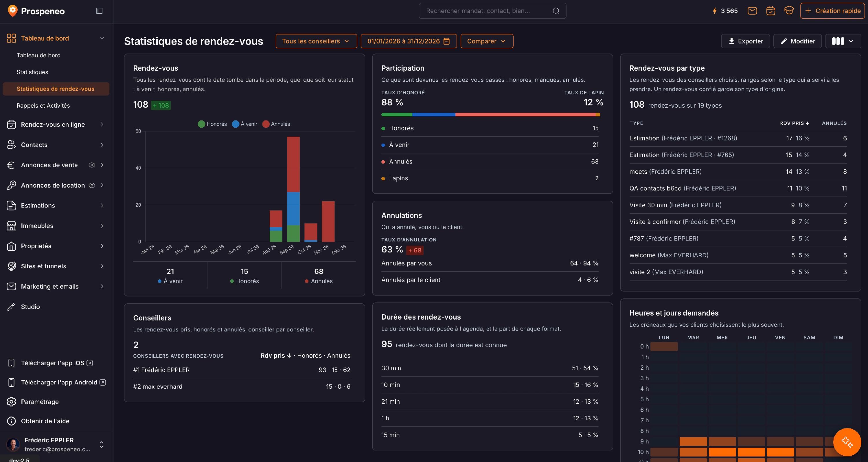Toggle the eye icon beside Annonces de location

coord(92,185)
